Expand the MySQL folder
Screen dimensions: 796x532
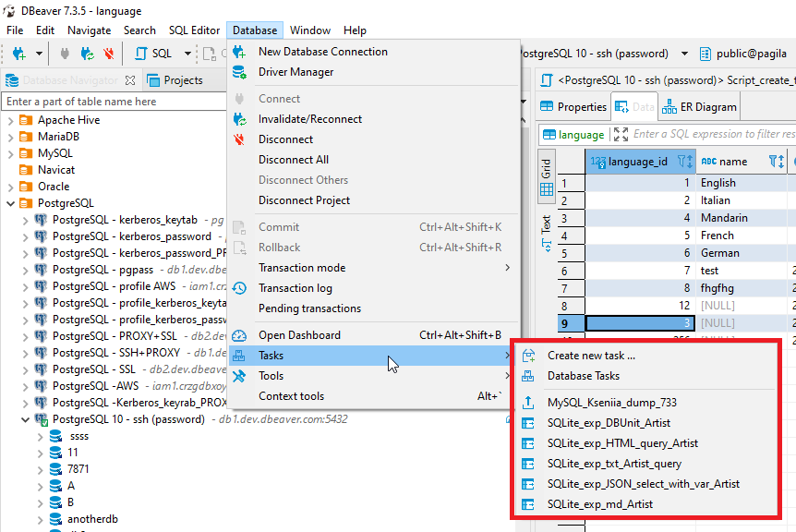pyautogui.click(x=10, y=154)
